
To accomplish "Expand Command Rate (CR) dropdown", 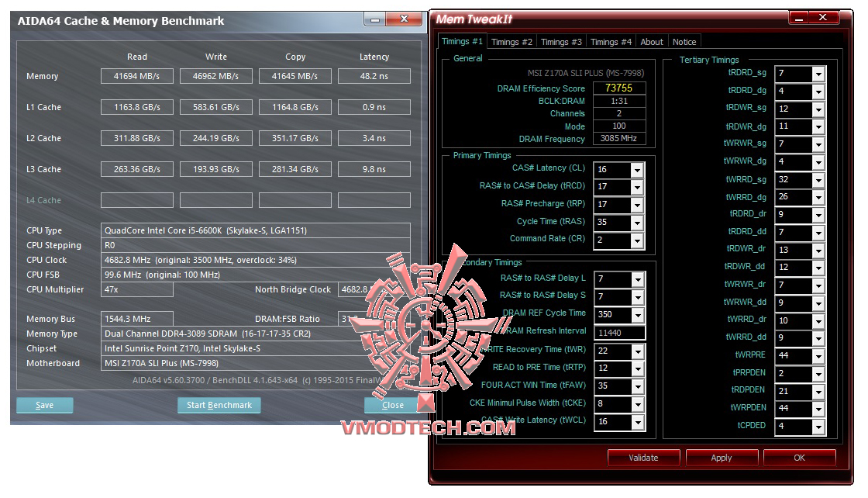I will click(637, 240).
